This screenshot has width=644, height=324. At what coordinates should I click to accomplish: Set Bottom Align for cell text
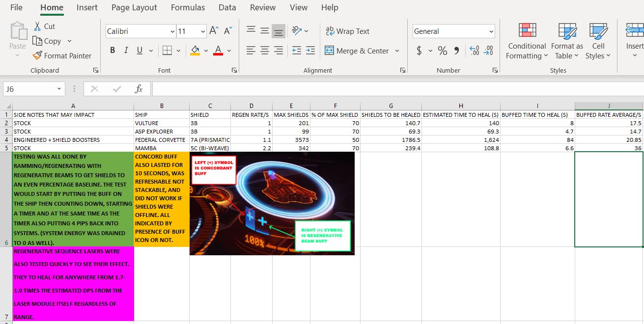coord(279,31)
